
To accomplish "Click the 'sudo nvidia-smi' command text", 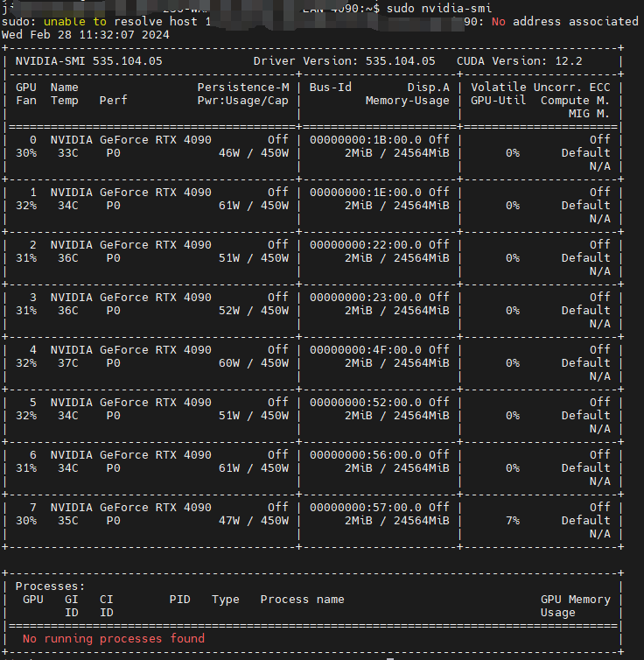I will [439, 8].
